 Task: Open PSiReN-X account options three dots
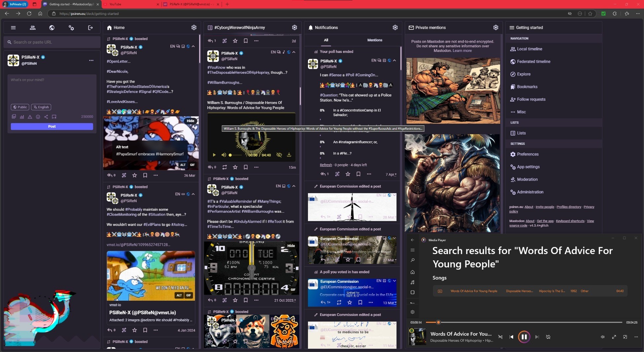[91, 60]
